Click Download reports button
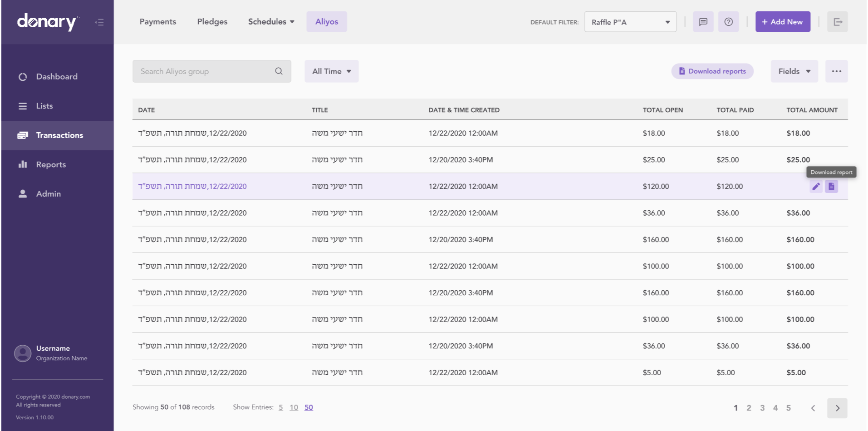868x431 pixels. 712,71
